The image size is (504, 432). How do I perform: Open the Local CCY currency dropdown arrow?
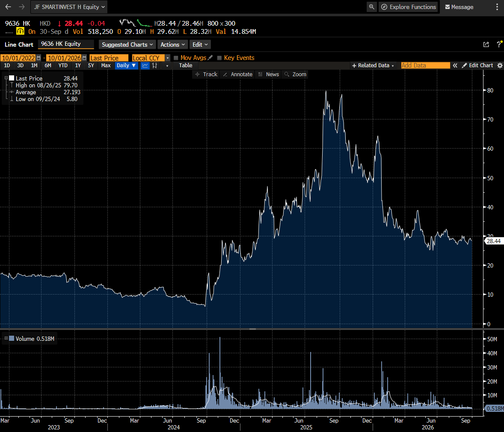coord(167,58)
